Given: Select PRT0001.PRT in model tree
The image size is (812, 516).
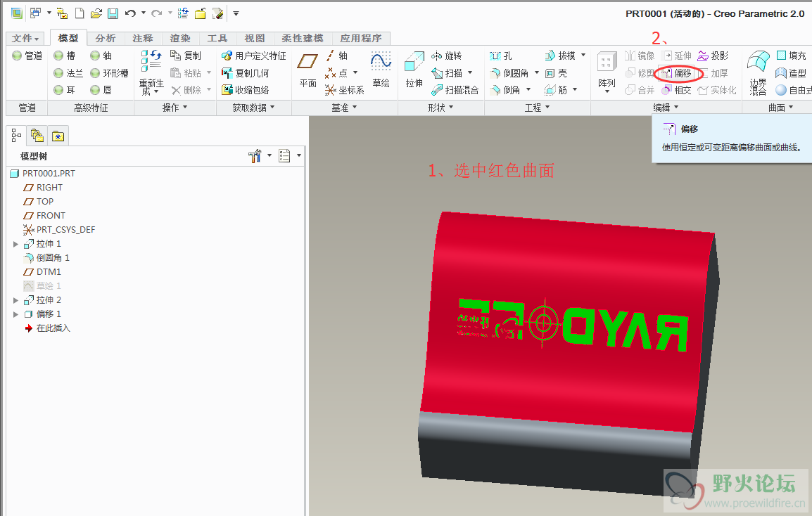Looking at the screenshot, I should (43, 174).
